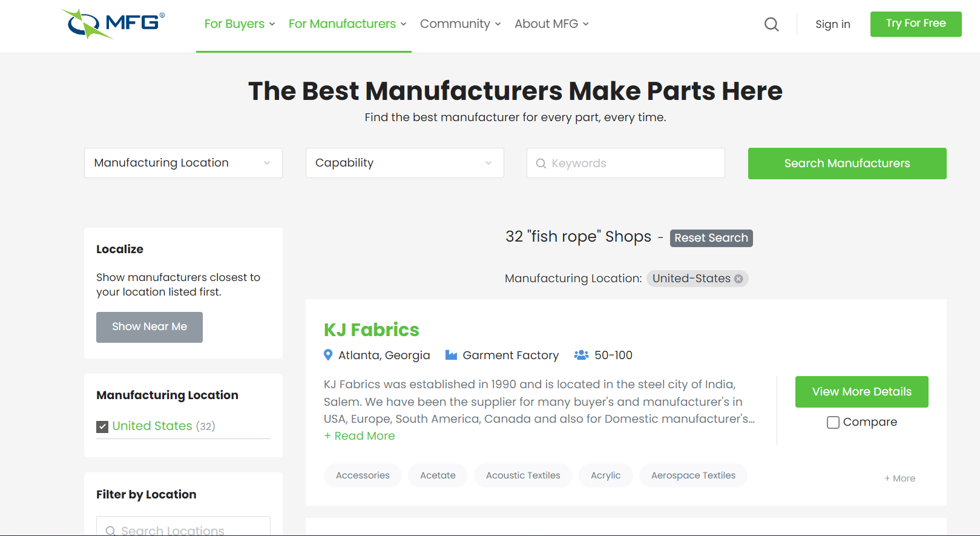Select the Acoustic Textiles tag

523,475
